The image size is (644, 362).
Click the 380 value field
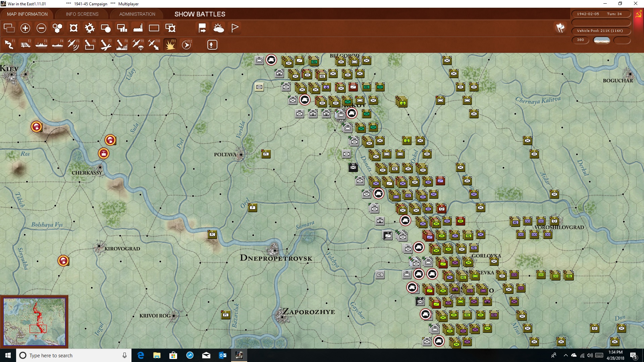pyautogui.click(x=581, y=40)
